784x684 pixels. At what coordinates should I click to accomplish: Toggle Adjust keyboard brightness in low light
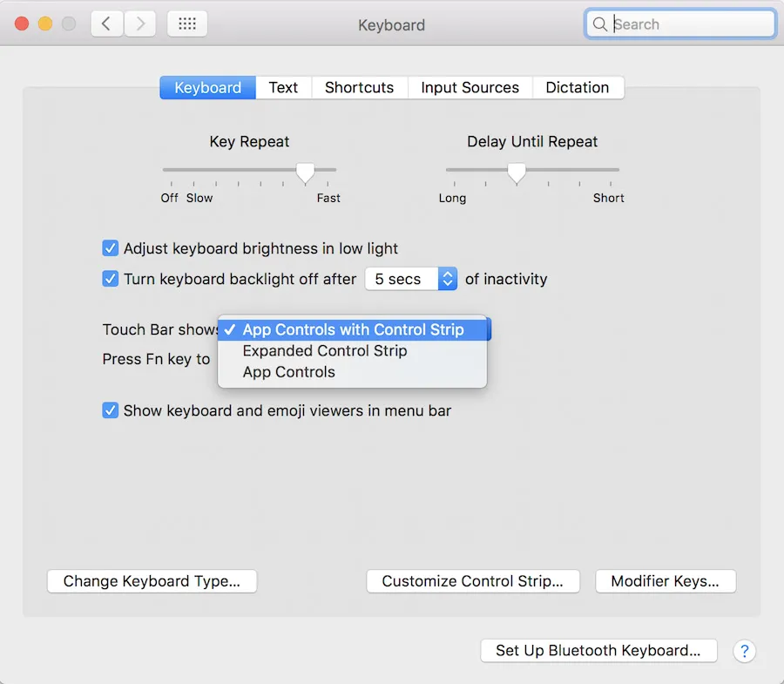pyautogui.click(x=110, y=248)
